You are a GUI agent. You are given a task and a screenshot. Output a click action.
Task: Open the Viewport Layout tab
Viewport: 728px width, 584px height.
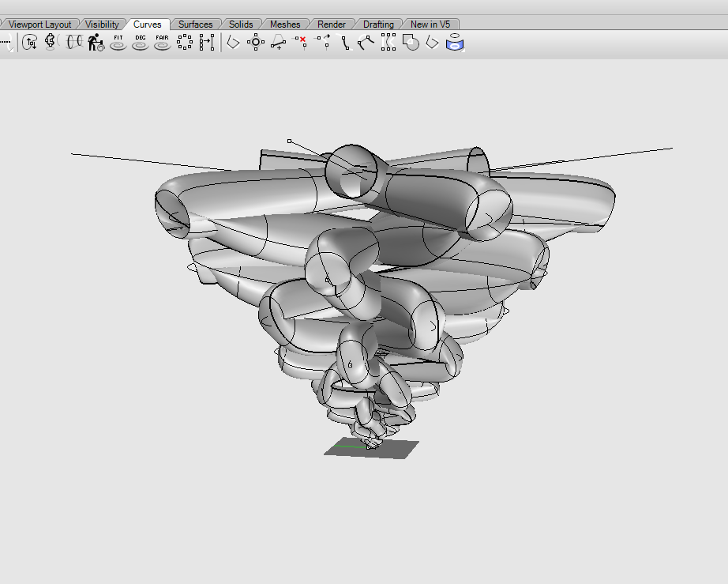39,24
